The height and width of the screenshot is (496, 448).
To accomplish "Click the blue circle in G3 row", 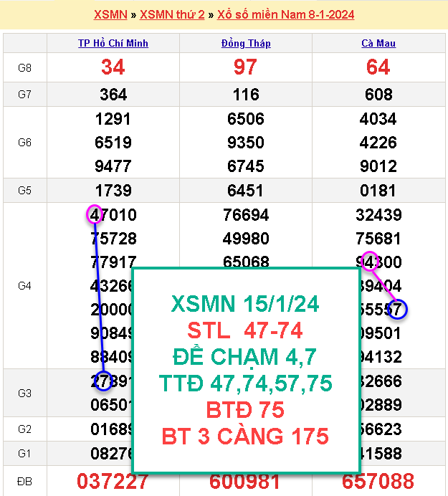I will (103, 381).
